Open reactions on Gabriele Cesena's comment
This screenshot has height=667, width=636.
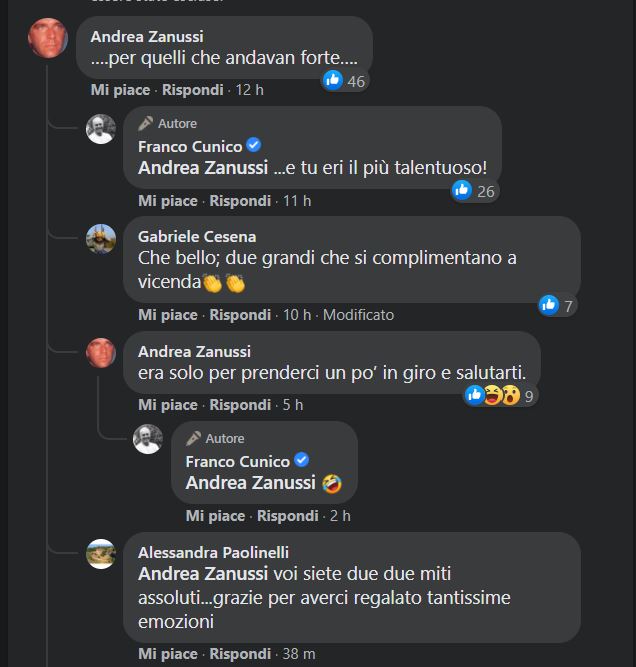pyautogui.click(x=557, y=306)
